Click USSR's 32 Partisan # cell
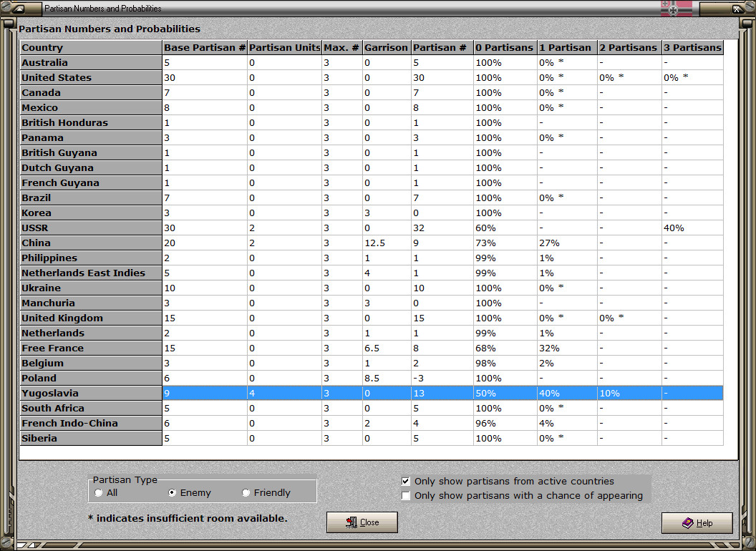The width and height of the screenshot is (756, 551). [x=442, y=228]
